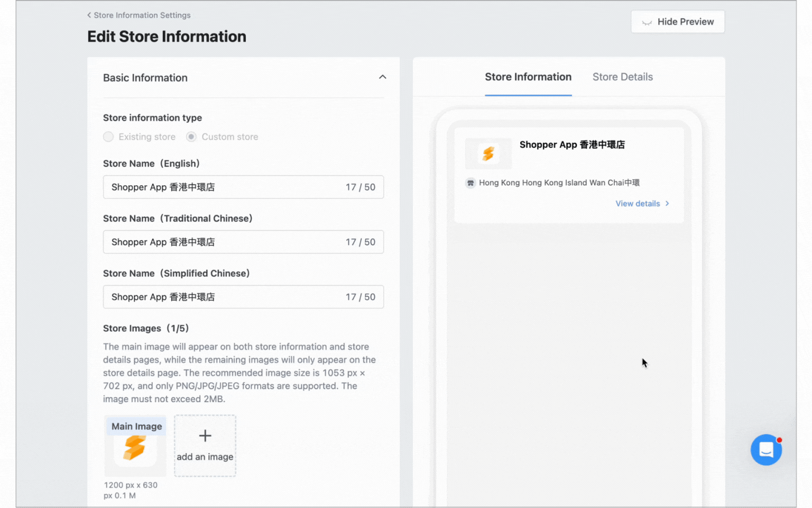Click the View details chevron arrow
The width and height of the screenshot is (812, 508).
coord(667,204)
